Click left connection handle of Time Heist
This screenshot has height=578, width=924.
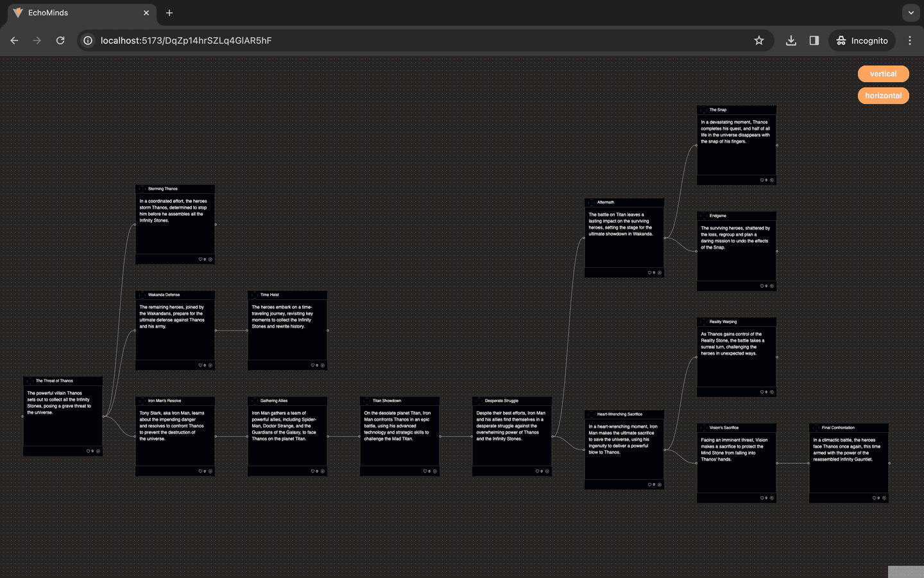point(248,331)
